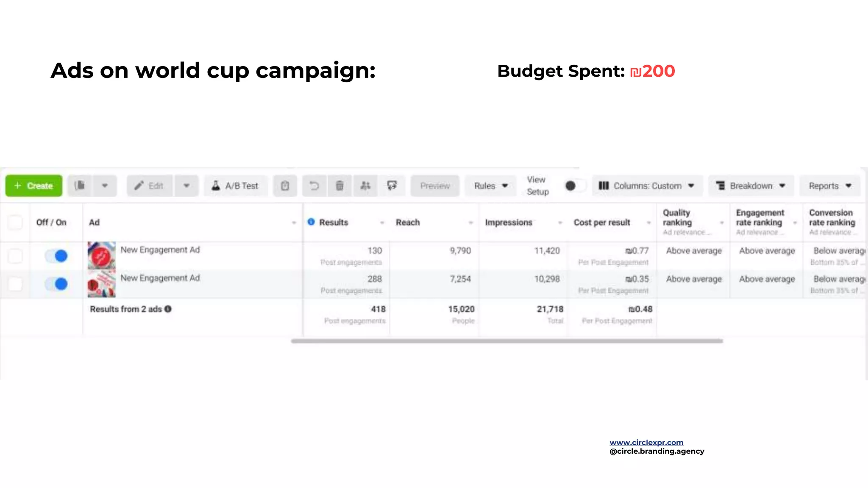Open the www.circlexpr.com link
The image size is (868, 488).
646,442
